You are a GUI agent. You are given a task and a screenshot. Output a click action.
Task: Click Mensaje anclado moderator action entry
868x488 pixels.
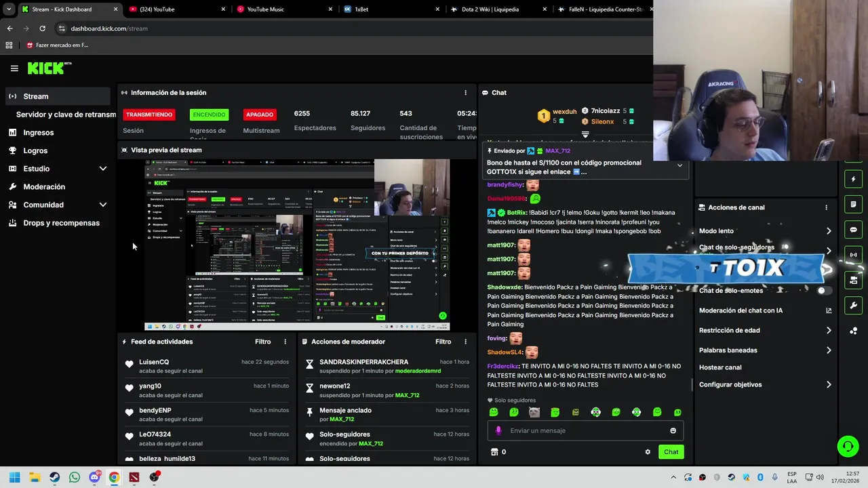345,410
